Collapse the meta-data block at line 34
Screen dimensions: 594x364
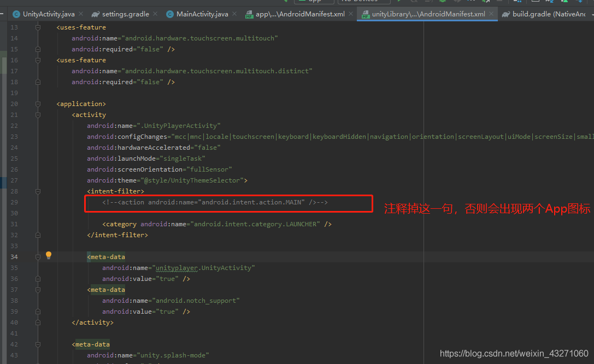(38, 257)
